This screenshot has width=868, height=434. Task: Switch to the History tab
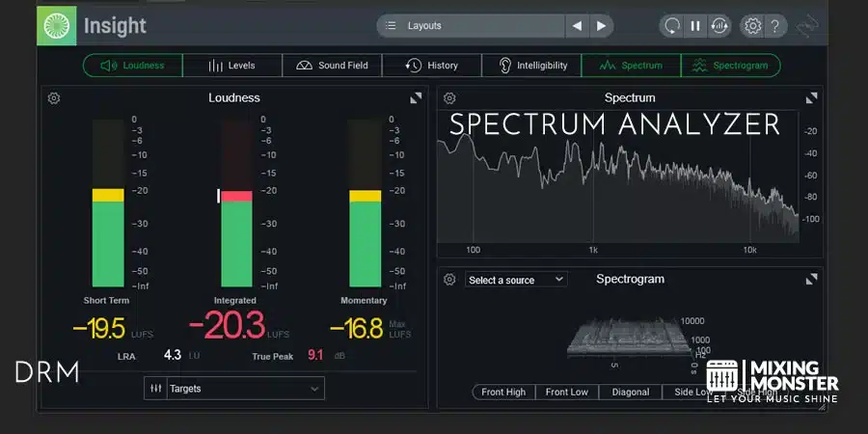[x=432, y=66]
